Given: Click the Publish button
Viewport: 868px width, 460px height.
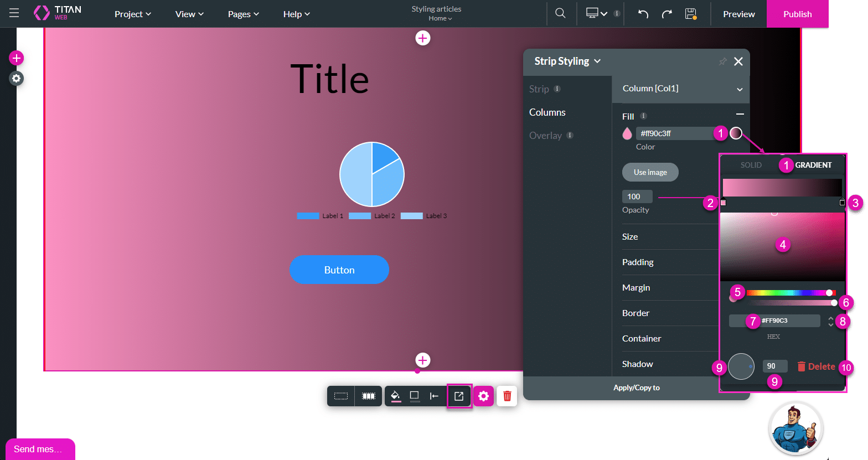Looking at the screenshot, I should 797,14.
